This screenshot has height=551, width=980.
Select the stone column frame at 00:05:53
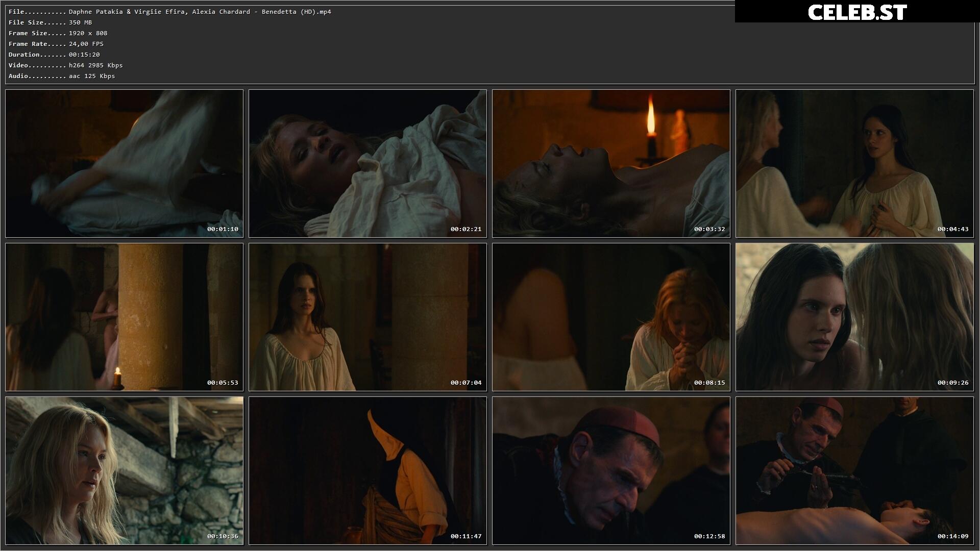tap(124, 317)
